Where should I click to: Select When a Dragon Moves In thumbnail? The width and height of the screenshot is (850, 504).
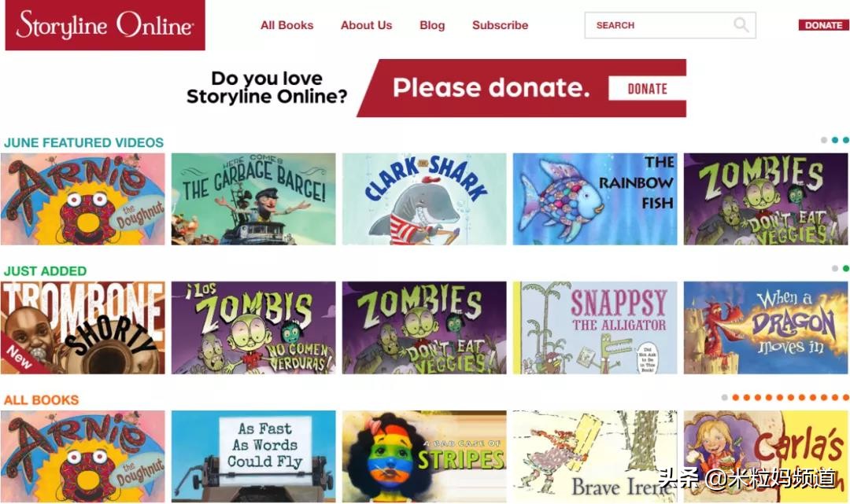[x=766, y=328]
